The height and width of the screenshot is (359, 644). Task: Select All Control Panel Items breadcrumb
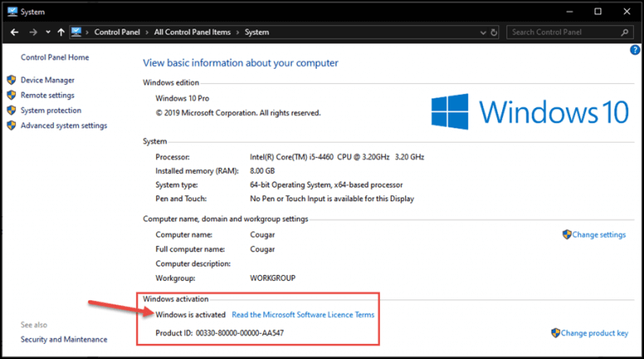[192, 32]
